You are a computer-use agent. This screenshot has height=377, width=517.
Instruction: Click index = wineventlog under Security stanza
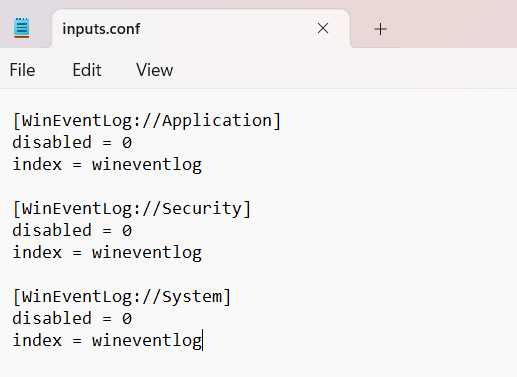[x=107, y=252]
